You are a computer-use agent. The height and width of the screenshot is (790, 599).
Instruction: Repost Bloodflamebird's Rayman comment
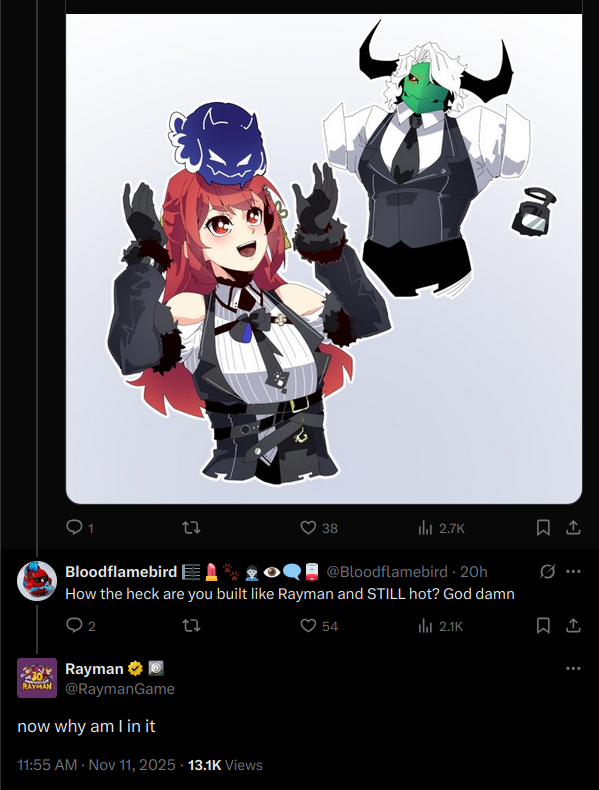click(191, 626)
